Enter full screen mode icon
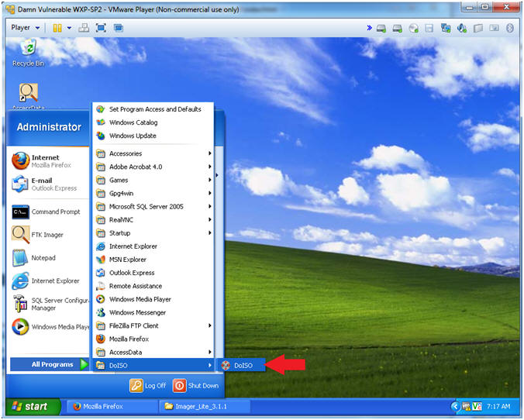 (101, 28)
